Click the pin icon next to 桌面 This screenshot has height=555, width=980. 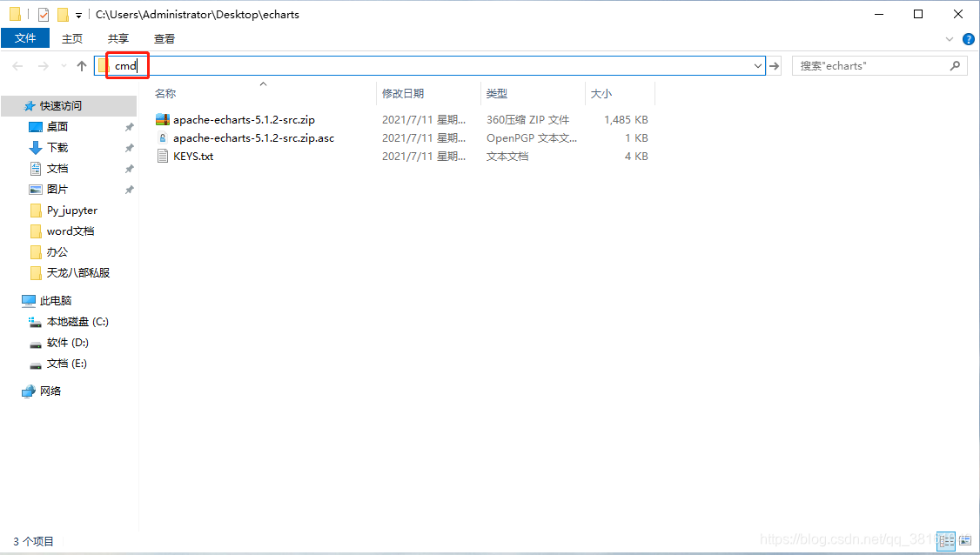point(130,127)
